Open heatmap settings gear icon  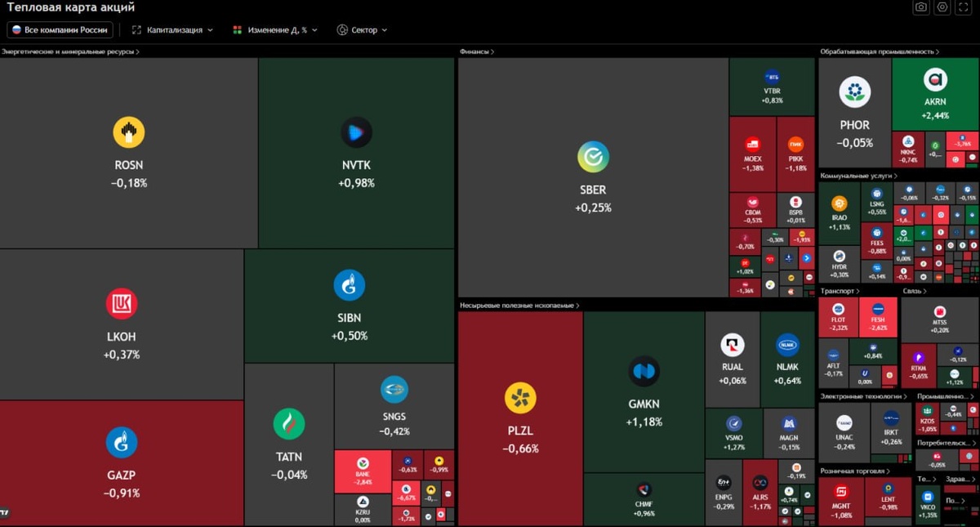point(942,7)
